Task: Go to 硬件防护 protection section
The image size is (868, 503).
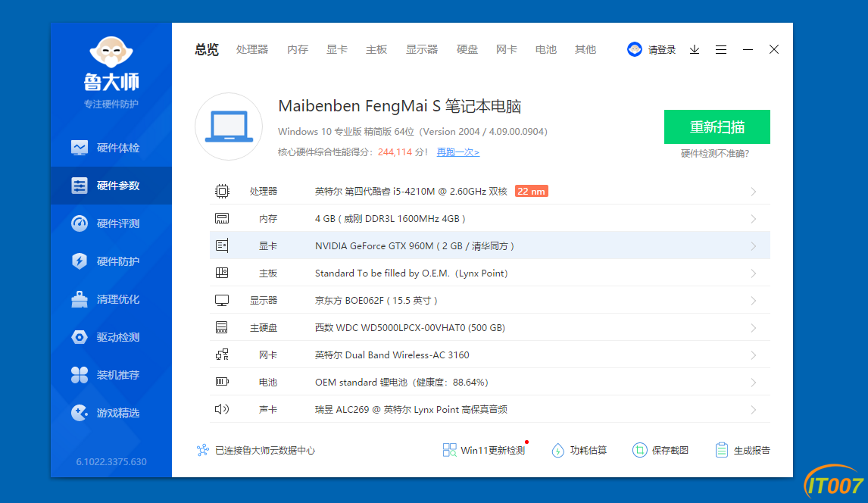Action: 111,261
